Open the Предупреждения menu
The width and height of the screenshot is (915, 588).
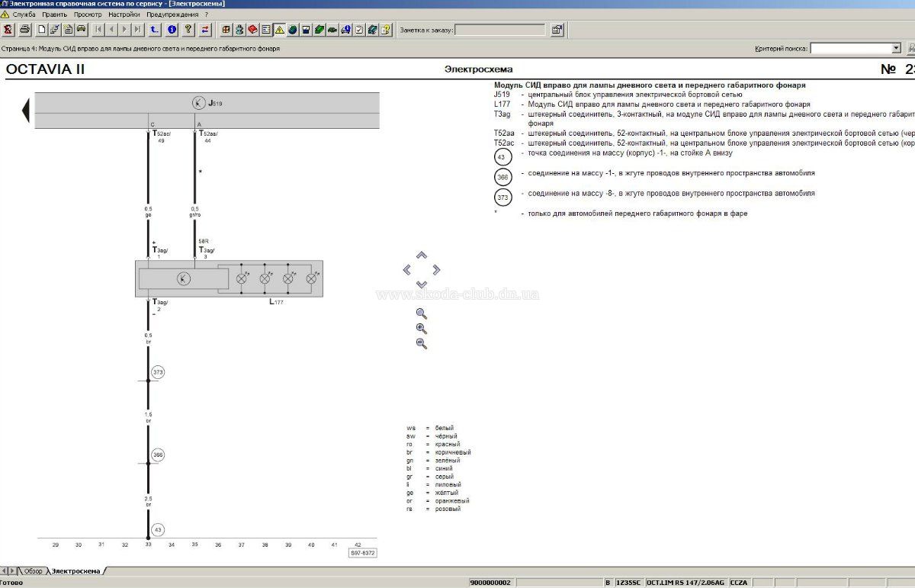pyautogui.click(x=172, y=14)
